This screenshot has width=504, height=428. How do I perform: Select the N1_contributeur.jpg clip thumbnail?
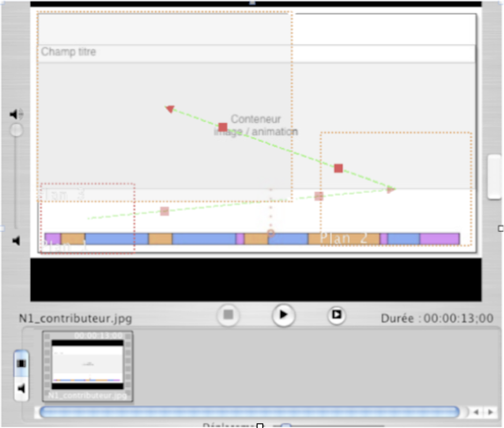[87, 366]
